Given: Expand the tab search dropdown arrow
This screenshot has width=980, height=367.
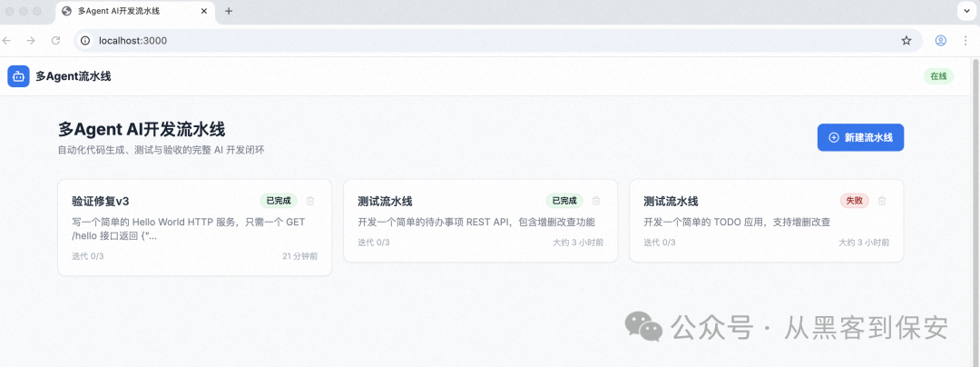Looking at the screenshot, I should (x=967, y=11).
